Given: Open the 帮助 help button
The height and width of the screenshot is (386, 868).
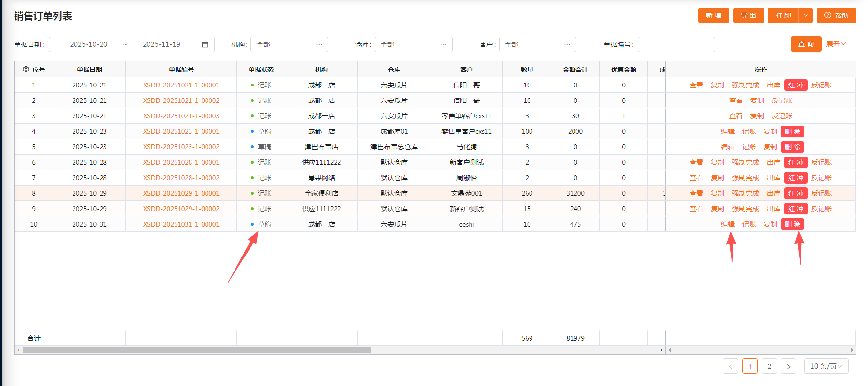Looking at the screenshot, I should [x=837, y=15].
